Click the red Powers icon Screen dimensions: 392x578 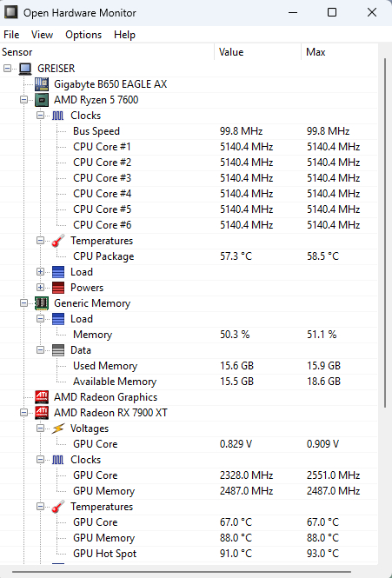(x=58, y=288)
